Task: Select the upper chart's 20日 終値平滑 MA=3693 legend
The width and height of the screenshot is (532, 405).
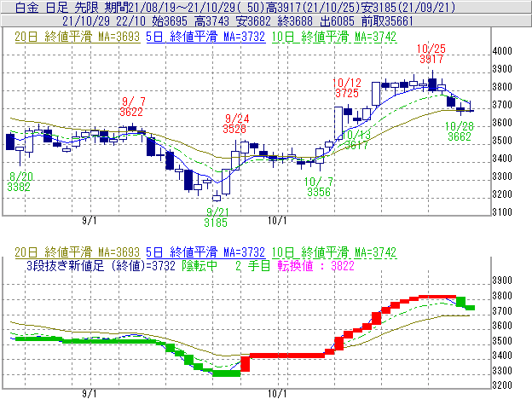Action: click(x=77, y=37)
